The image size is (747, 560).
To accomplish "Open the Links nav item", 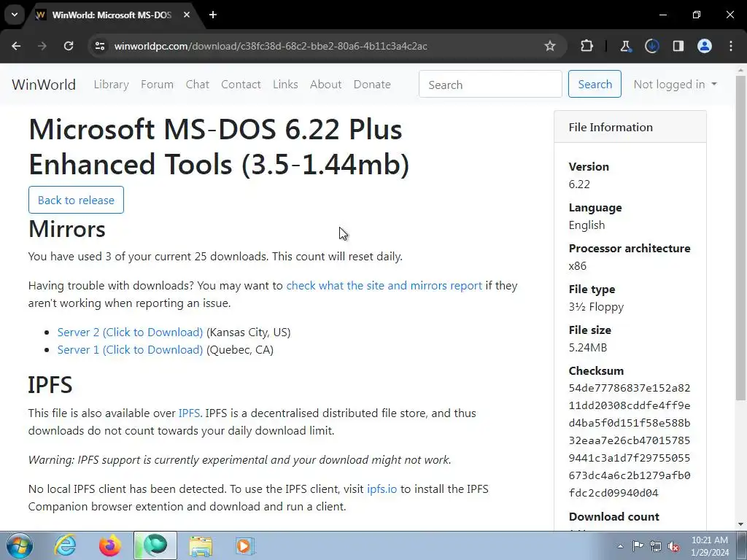I will (x=285, y=85).
